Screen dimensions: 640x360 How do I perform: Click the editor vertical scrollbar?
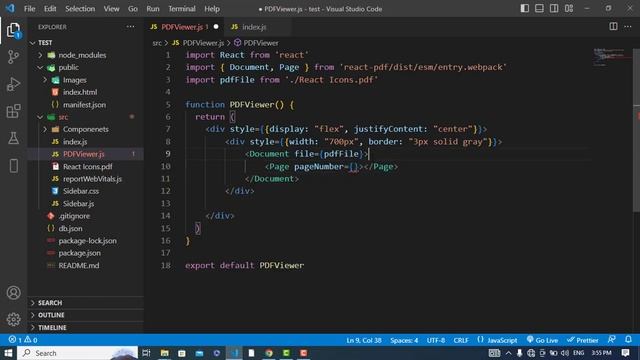point(636,130)
